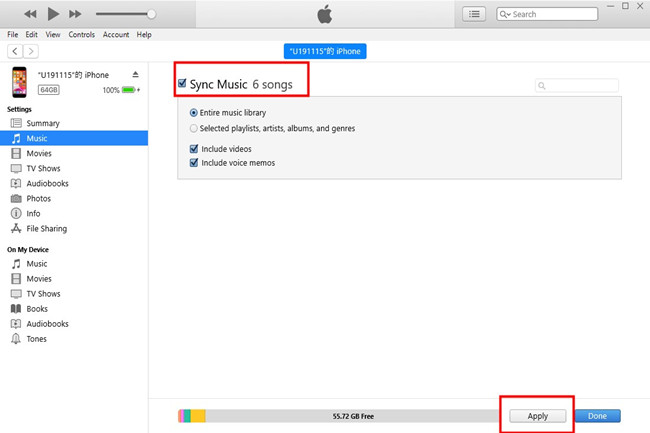Screen dimensions: 650x433
Task: Click the music note icon under On My Device
Action: pos(16,264)
